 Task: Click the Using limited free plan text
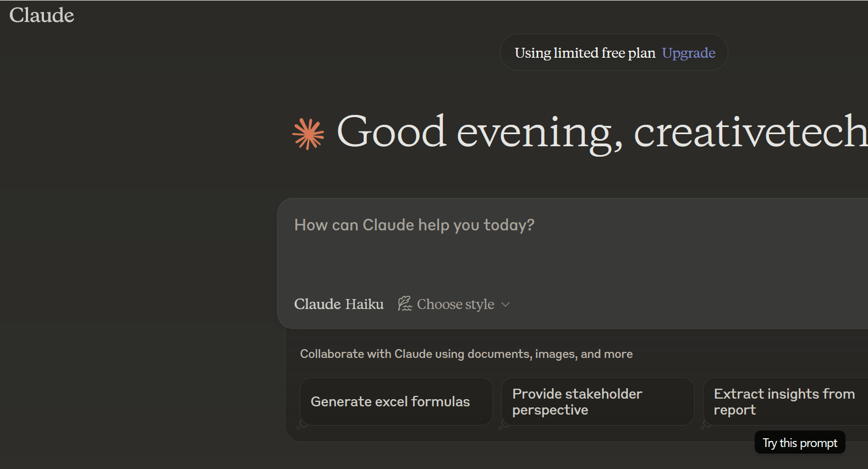[x=585, y=53]
